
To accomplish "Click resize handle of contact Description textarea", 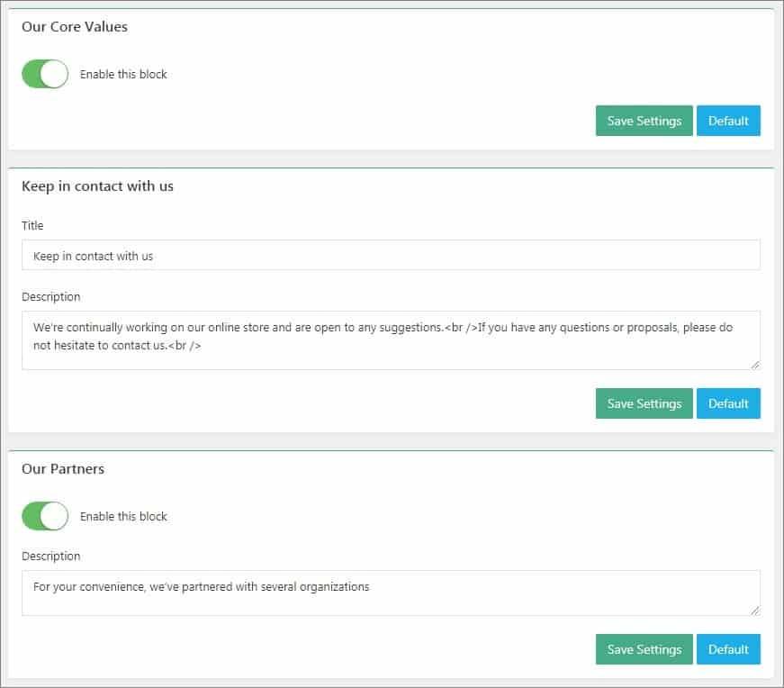I will tap(755, 365).
